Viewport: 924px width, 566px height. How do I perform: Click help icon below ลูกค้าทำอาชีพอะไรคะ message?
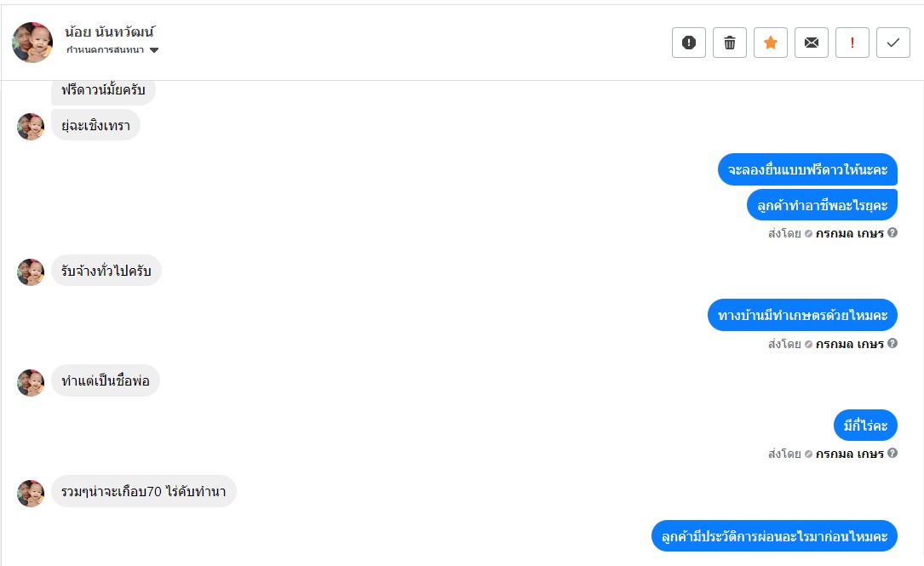pyautogui.click(x=892, y=232)
